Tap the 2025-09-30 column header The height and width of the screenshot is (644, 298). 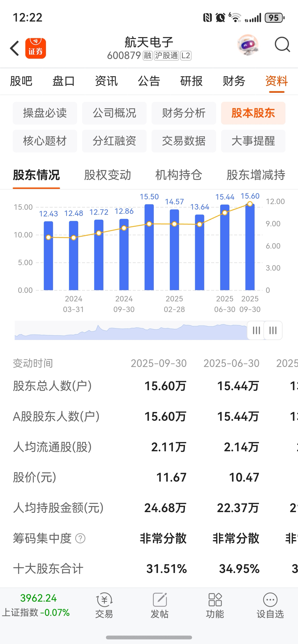159,363
